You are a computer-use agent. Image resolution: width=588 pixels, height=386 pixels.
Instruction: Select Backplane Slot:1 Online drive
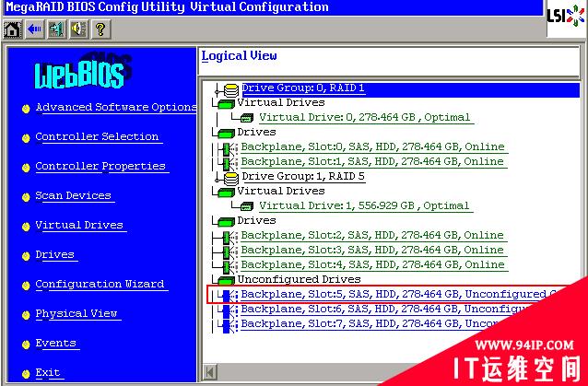click(x=372, y=162)
